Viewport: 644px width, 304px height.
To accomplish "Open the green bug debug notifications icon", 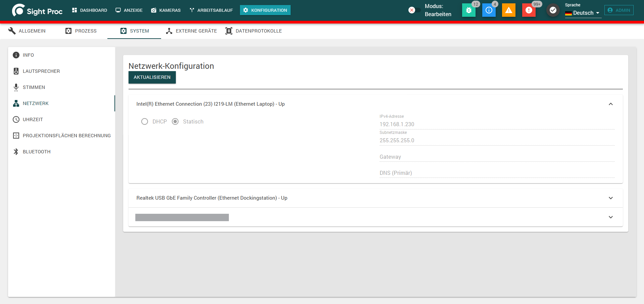I will pyautogui.click(x=469, y=10).
